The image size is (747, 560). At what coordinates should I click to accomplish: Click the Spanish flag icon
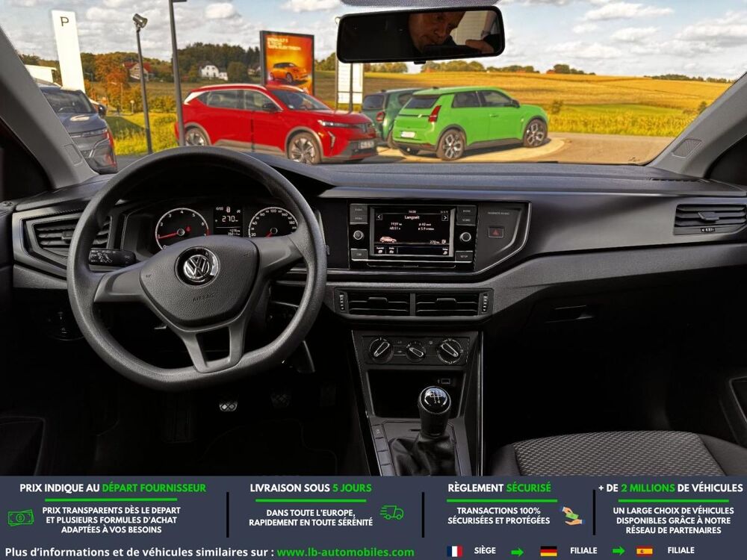point(645,551)
